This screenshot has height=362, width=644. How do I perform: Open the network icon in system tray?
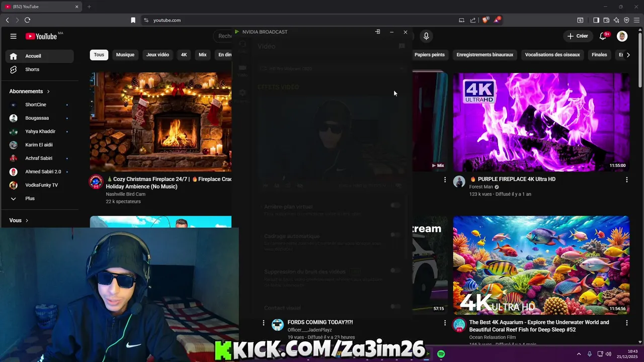[x=600, y=354]
